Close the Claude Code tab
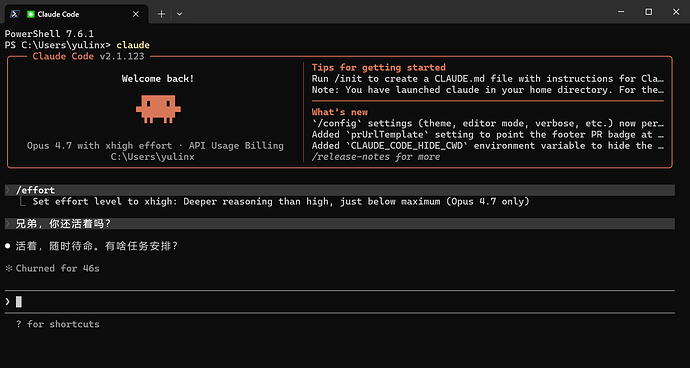 click(x=136, y=14)
